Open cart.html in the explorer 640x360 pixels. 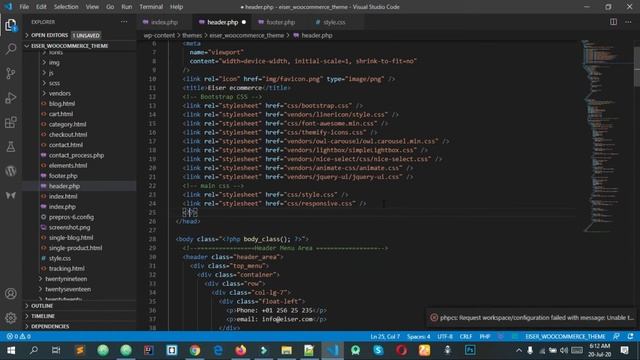pyautogui.click(x=61, y=114)
